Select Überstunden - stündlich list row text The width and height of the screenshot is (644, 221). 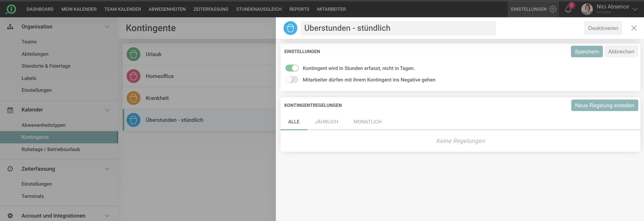click(x=174, y=120)
